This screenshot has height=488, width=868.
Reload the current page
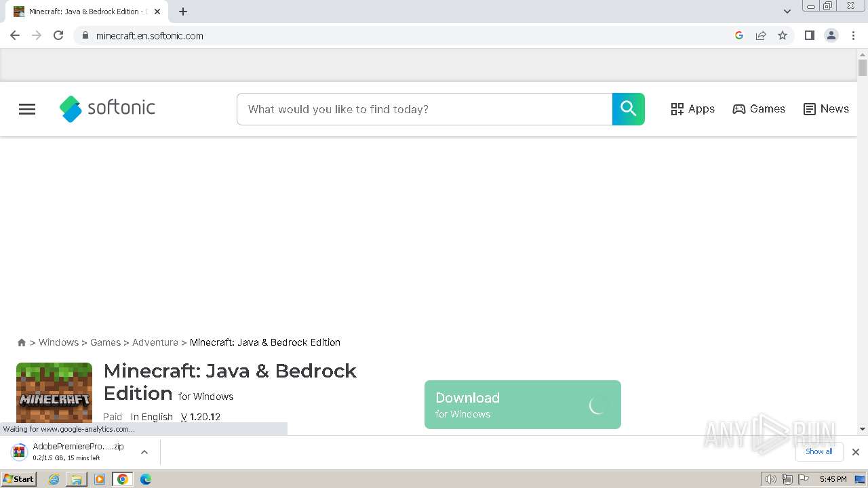58,35
